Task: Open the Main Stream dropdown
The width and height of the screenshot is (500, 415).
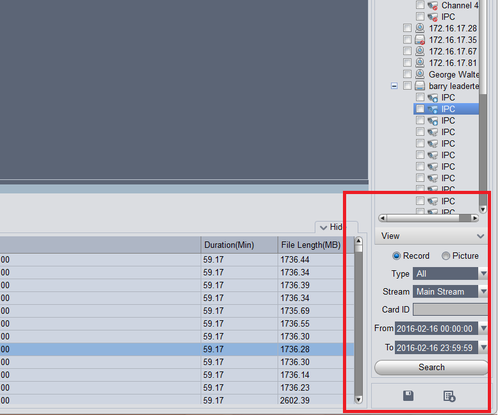Action: click(450, 292)
